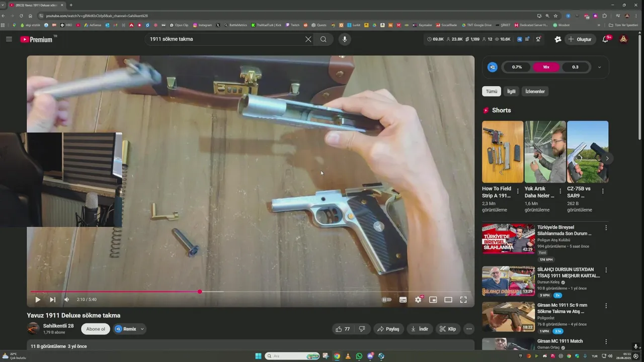Open options for Girsan MC 1911 Match video
Screen dimensions: 644x362
606,341
